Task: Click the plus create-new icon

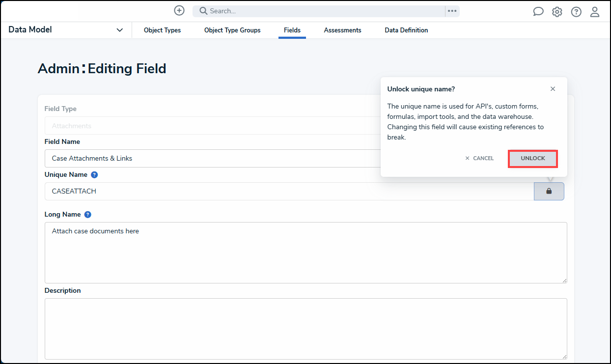Action: [179, 11]
